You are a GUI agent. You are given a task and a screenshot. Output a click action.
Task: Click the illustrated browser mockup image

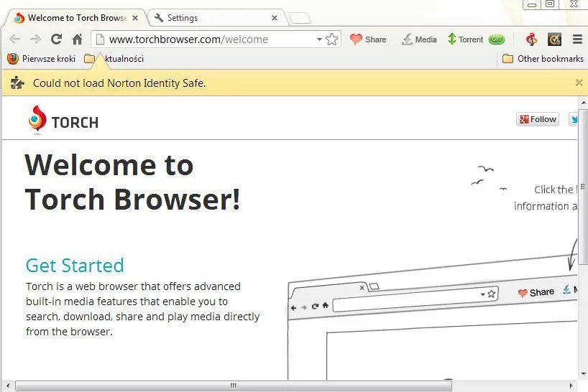(x=433, y=318)
